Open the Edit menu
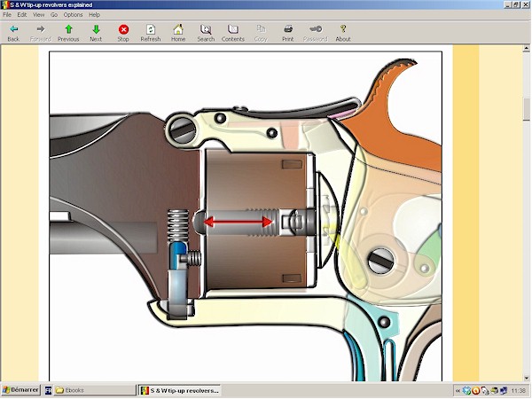Screen dimensions: 532x399 pyautogui.click(x=22, y=14)
